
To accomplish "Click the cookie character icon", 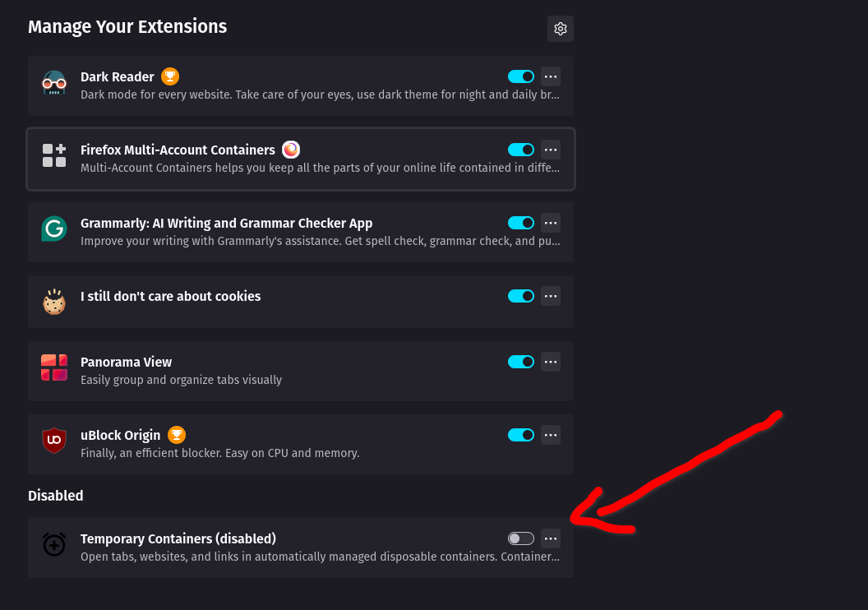I will click(x=54, y=302).
